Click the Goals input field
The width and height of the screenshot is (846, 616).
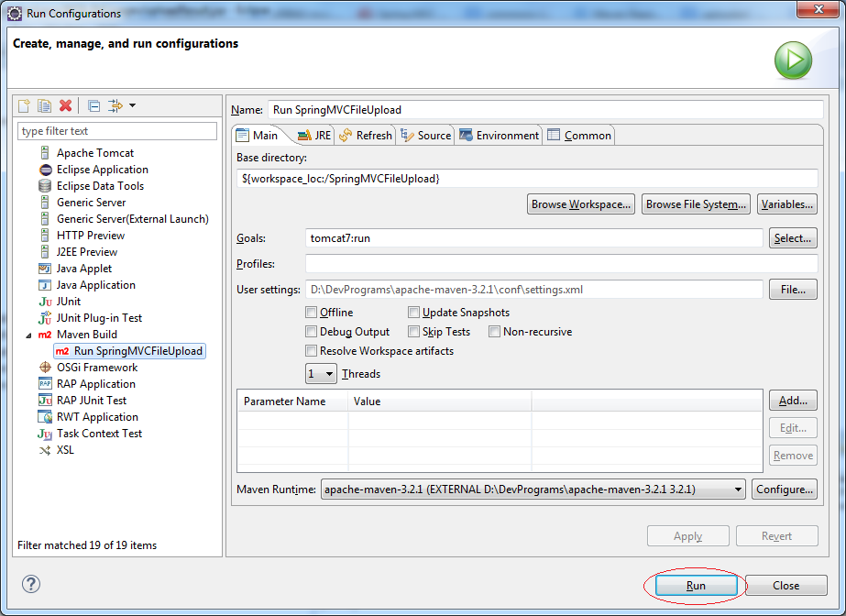tap(534, 238)
